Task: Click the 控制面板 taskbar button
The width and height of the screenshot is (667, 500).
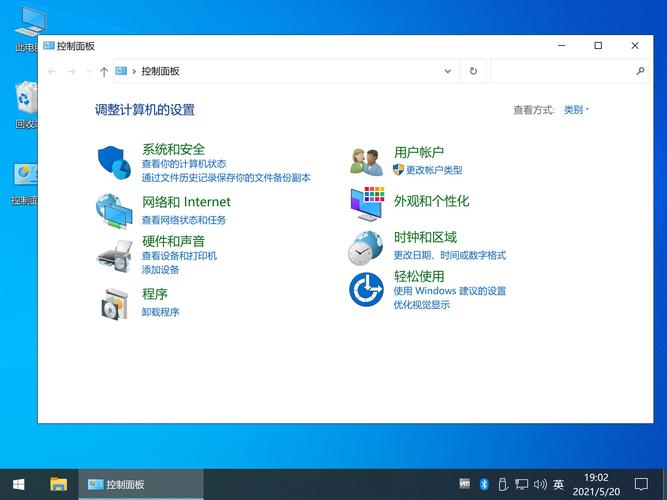Action: (x=141, y=484)
